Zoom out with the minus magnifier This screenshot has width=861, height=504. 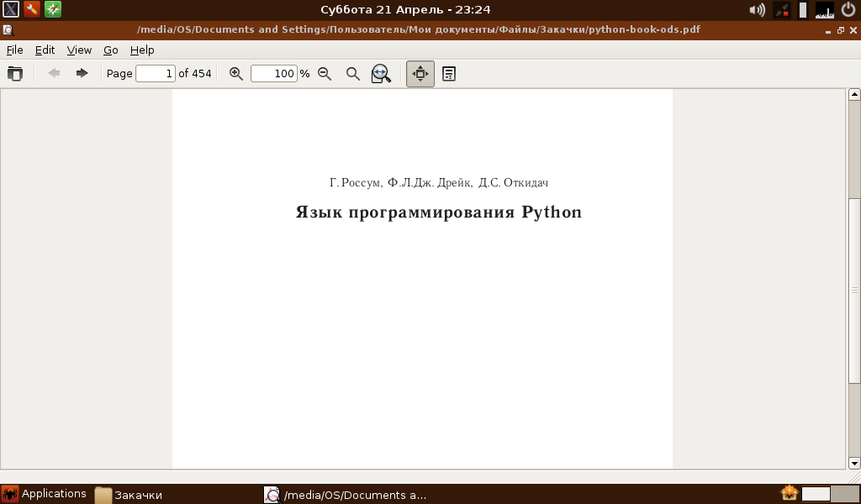325,73
